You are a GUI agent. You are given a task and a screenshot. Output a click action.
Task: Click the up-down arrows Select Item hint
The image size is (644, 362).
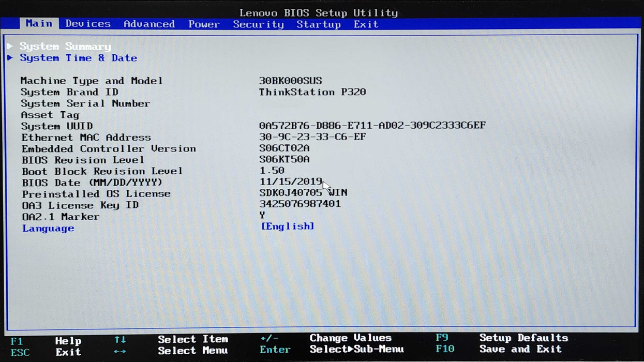click(x=171, y=339)
